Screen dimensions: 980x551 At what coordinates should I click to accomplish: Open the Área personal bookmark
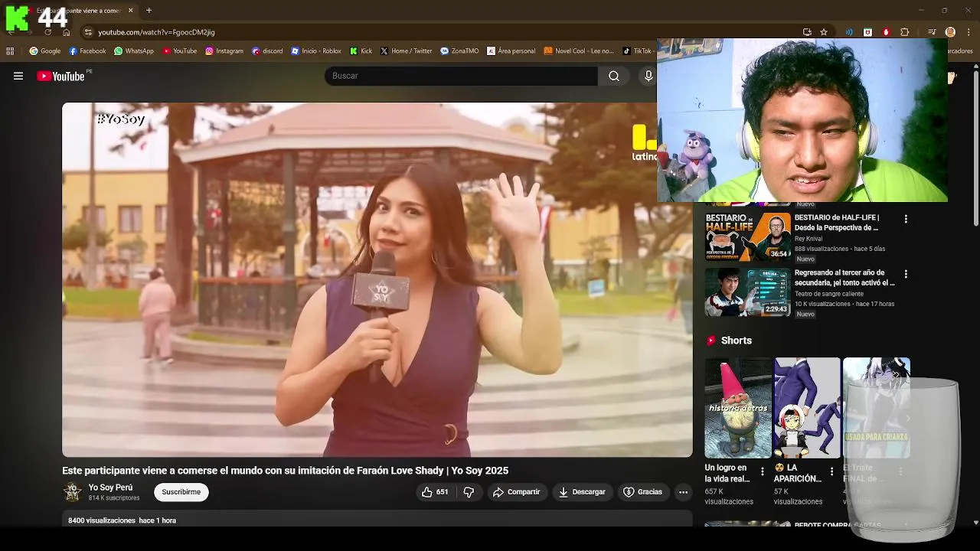coord(511,51)
